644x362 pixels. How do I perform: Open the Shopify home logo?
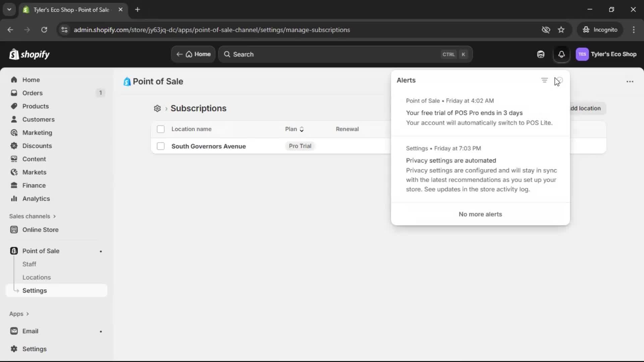click(29, 54)
